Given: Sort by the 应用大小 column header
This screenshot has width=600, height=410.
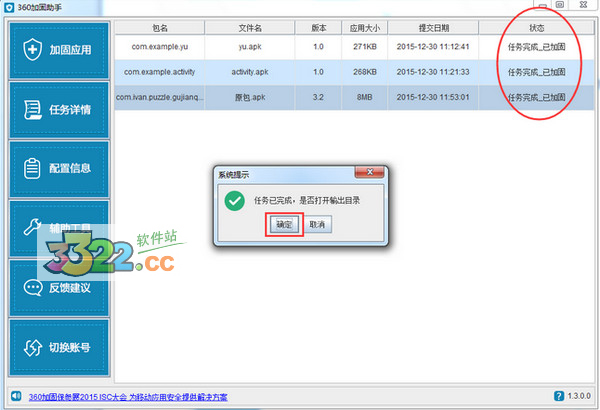Looking at the screenshot, I should click(x=365, y=28).
